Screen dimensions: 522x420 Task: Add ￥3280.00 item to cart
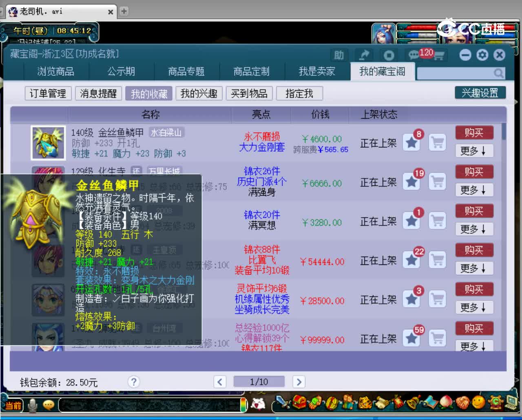pos(437,221)
